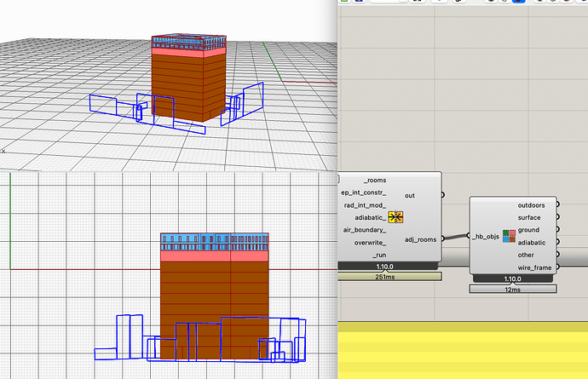
Task: Click the adiabatic output of color component
Action: pos(532,243)
